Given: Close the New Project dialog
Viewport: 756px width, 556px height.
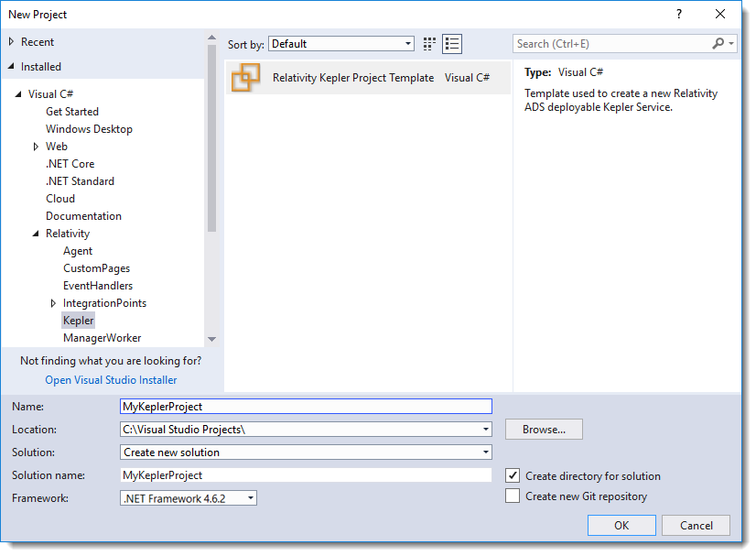Looking at the screenshot, I should click(719, 14).
